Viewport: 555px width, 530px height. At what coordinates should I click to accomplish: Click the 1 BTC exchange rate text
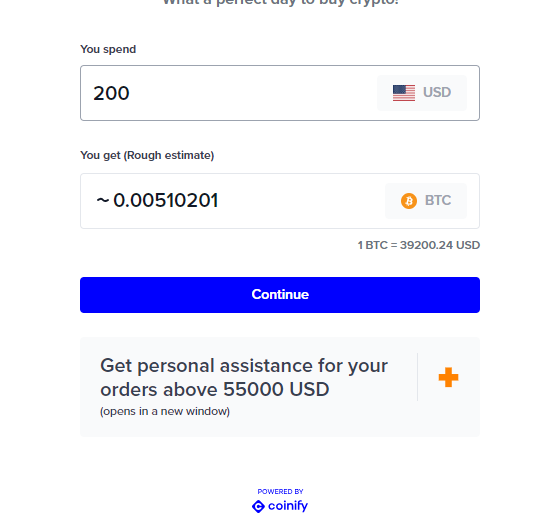click(x=419, y=245)
